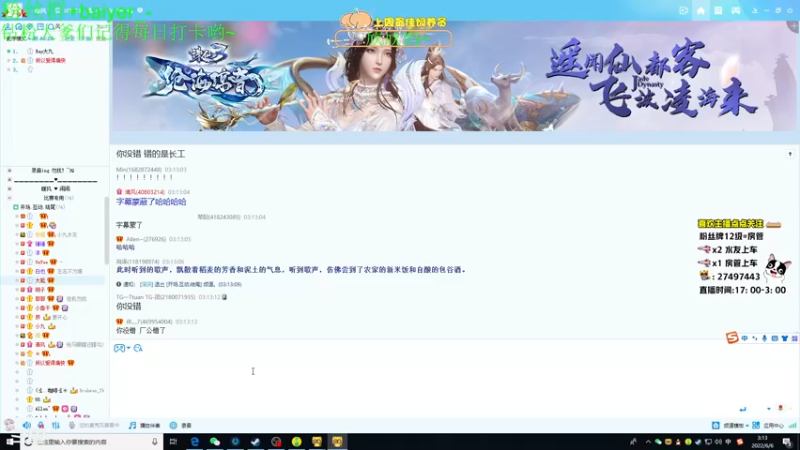Open the channel template menu
800x450 pixels.
730,426
